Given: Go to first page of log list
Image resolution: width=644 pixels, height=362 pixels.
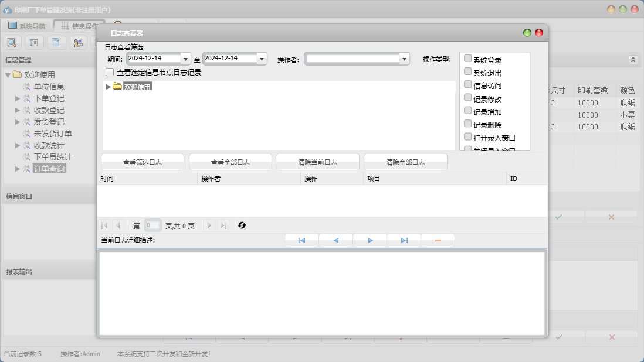Looking at the screenshot, I should click(105, 226).
